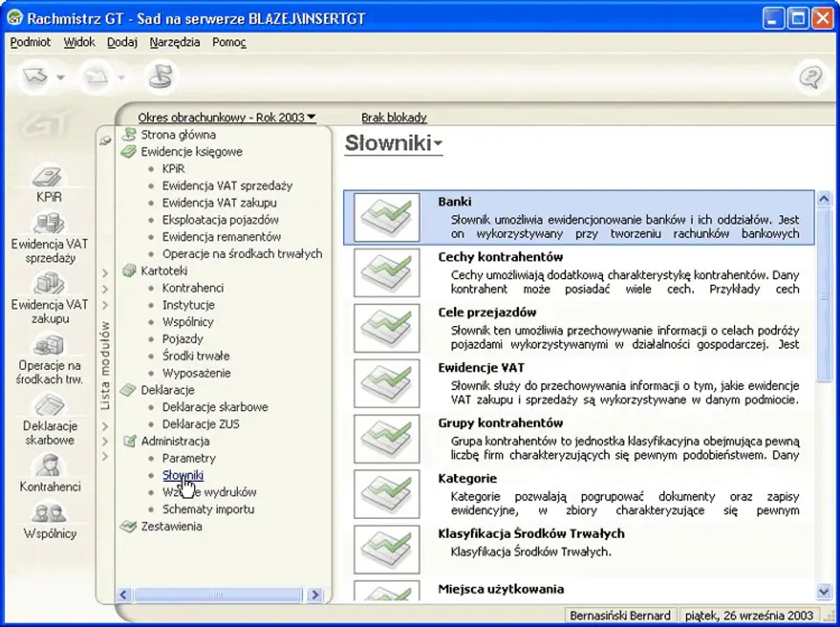Screen dimensions: 840x627
Task: Open Operacje na środkach trwałych tree entry
Action: click(242, 254)
